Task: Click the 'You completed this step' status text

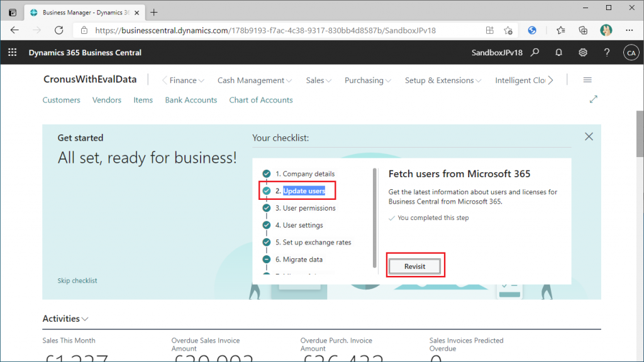Action: (x=433, y=218)
